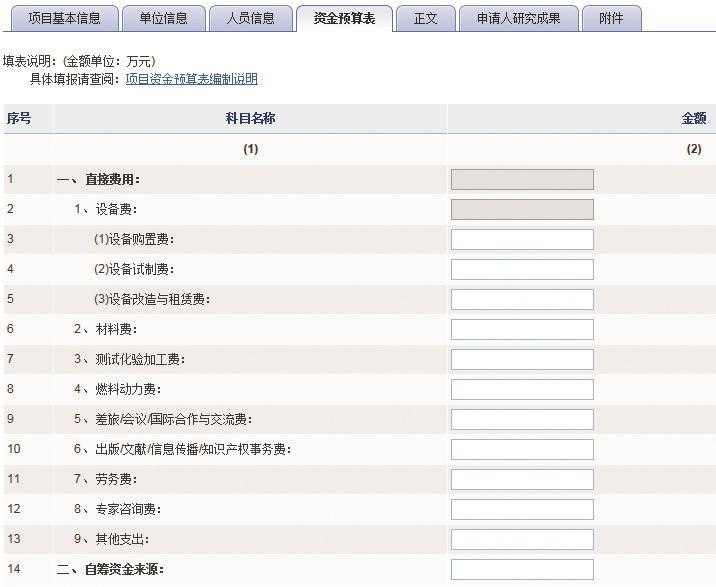Focus the 设备试制费 amount field

coord(522,270)
